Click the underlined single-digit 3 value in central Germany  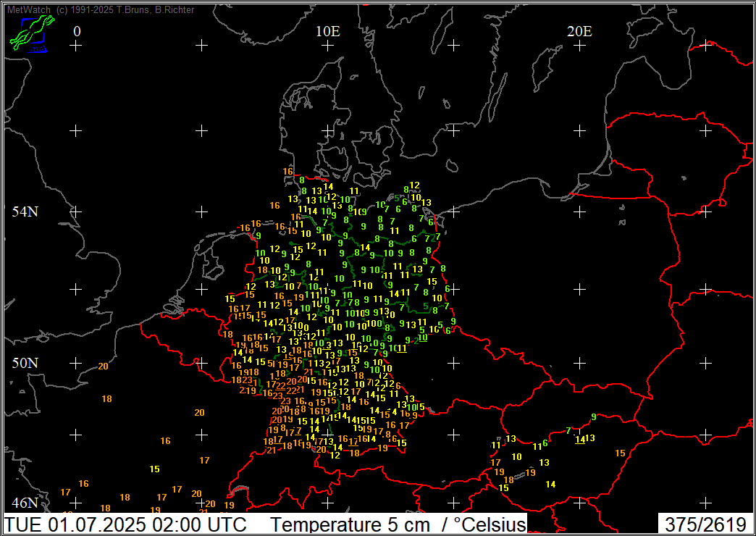pos(328,345)
